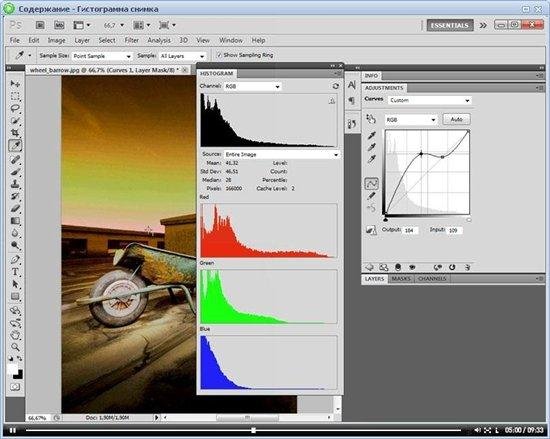Open the Image menu
The width and height of the screenshot is (550, 439).
pos(56,40)
